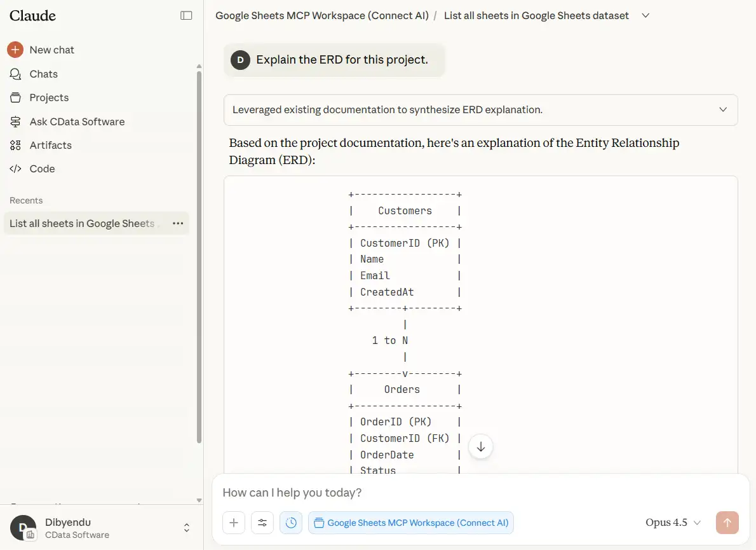Expand the 'Leveraged existing documentation' thinking summary

480,109
